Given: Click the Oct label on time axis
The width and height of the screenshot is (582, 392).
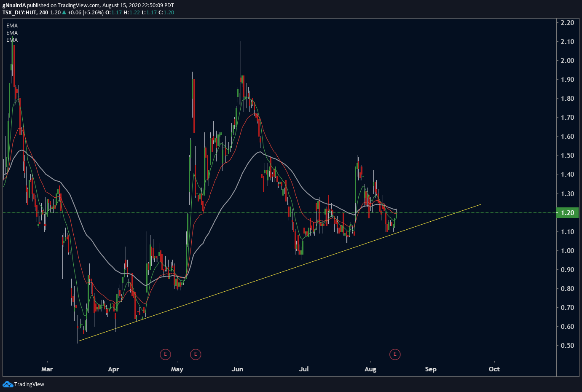Looking at the screenshot, I should pos(494,369).
